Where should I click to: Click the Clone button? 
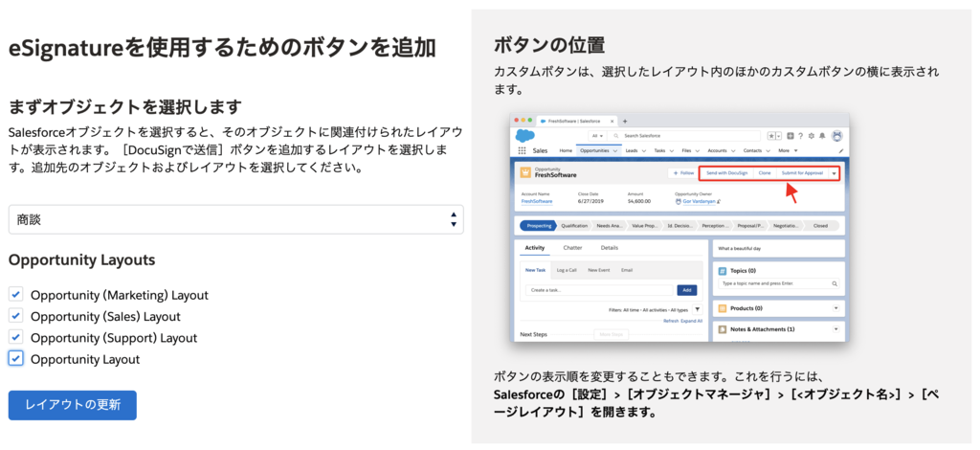[x=765, y=173]
